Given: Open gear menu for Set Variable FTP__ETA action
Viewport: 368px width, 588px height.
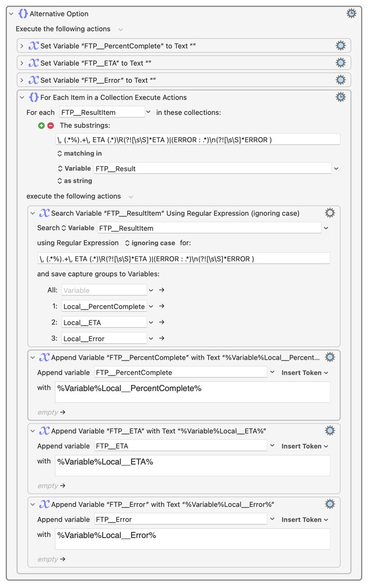Looking at the screenshot, I should [x=340, y=63].
